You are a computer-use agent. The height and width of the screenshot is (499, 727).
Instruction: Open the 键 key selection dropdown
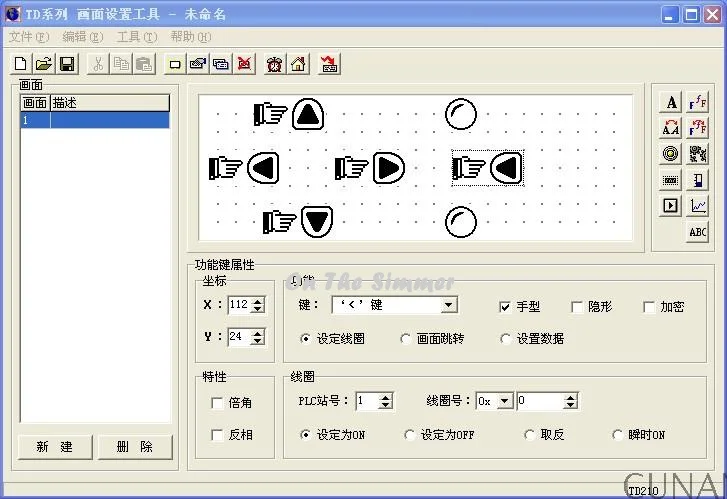pos(448,305)
